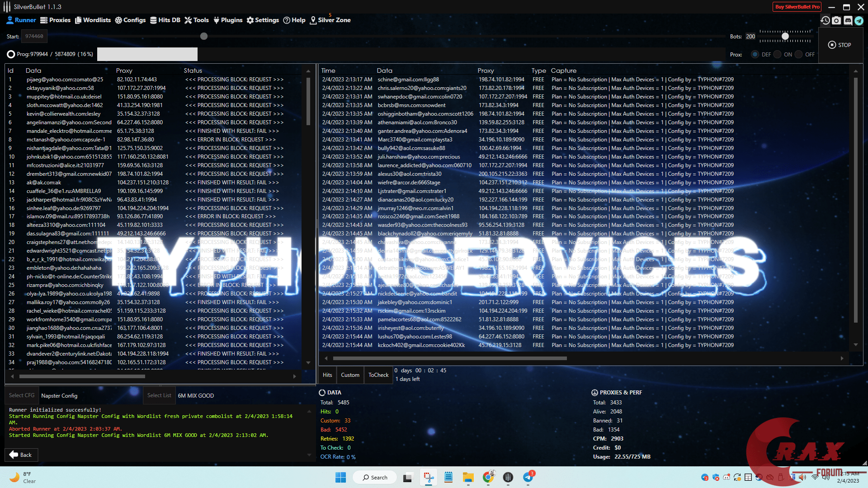Viewport: 868px width, 488px height.
Task: Click the log panel scroll down arrow
Action: click(x=309, y=455)
